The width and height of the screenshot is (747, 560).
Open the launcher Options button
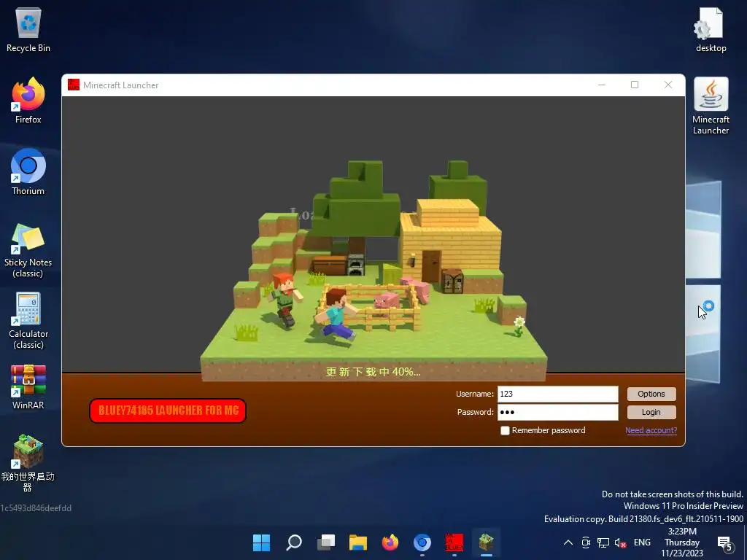pyautogui.click(x=651, y=394)
